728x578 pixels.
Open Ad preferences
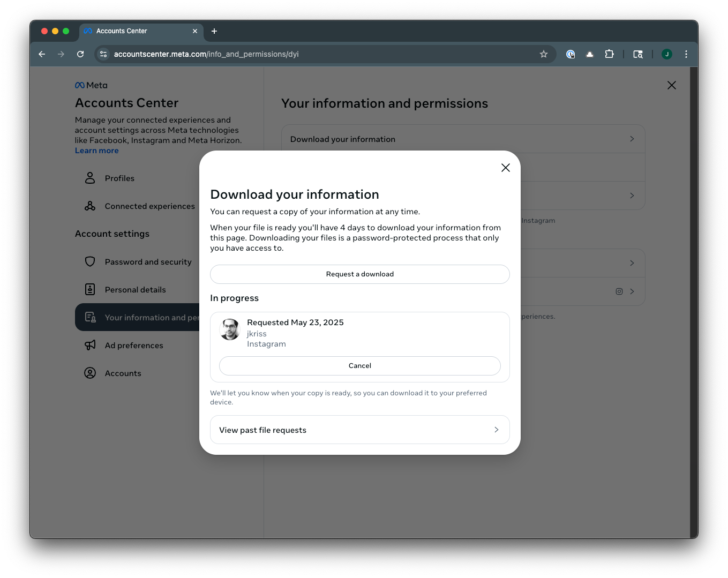tap(137, 346)
